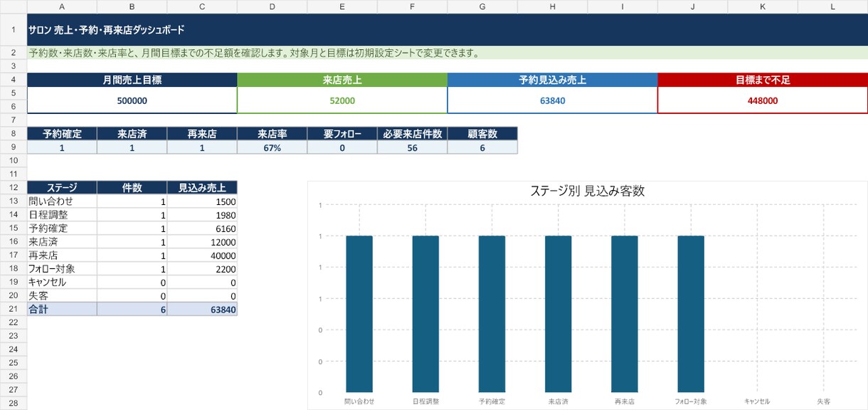Click the フォロー対象 stage cell in the table

coord(62,269)
